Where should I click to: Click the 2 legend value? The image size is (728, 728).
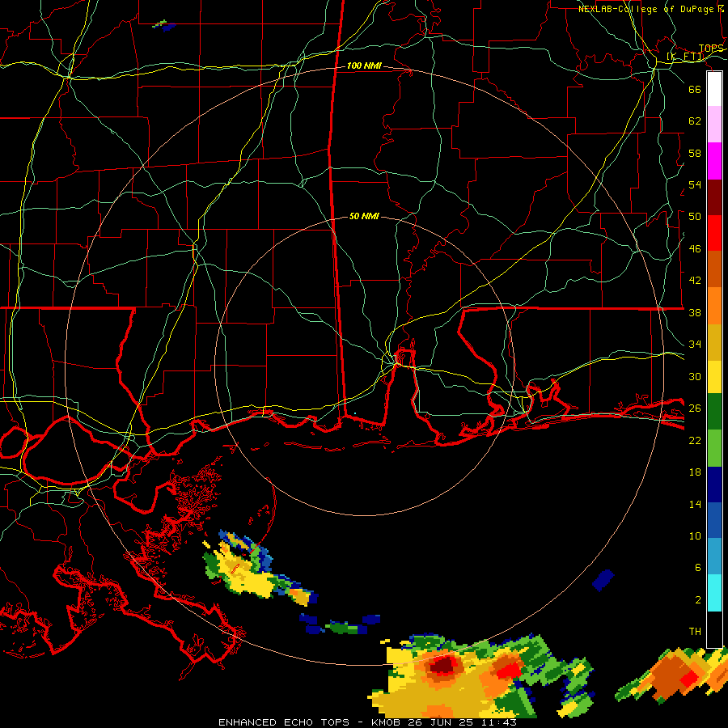(697, 600)
